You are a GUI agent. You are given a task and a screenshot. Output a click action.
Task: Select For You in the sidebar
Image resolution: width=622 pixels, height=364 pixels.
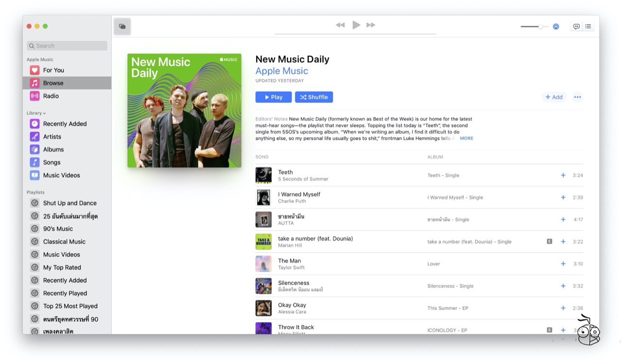pos(53,70)
